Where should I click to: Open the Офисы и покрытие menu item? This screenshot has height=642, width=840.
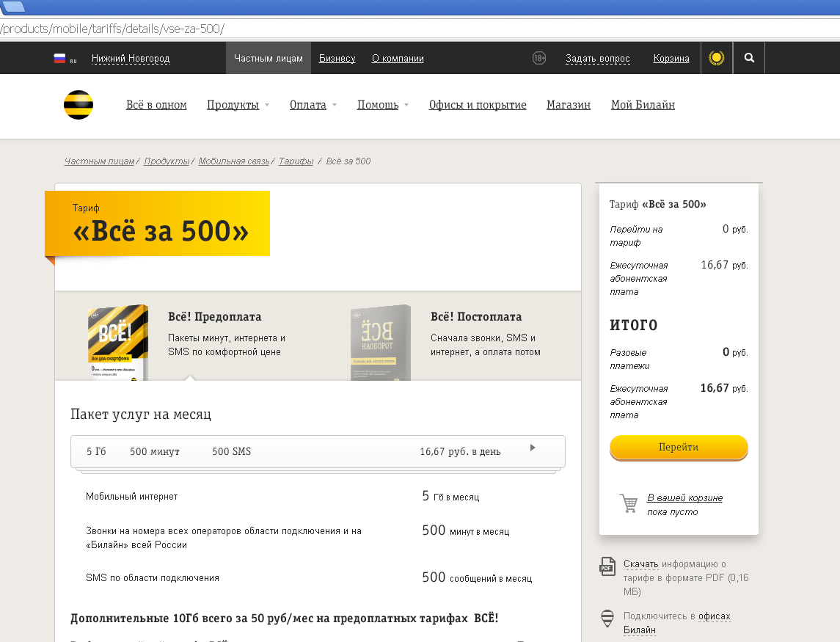coord(478,105)
